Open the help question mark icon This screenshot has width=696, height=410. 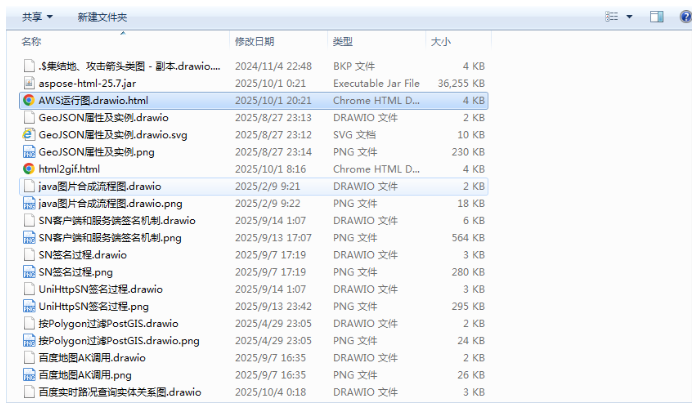point(686,17)
